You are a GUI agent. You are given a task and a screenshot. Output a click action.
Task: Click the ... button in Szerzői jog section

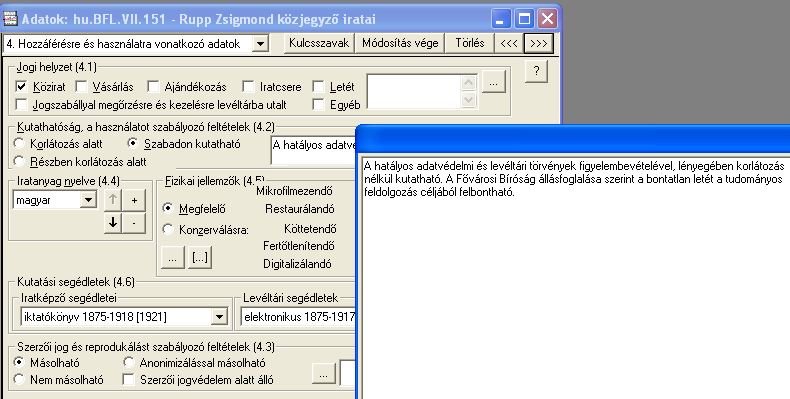tap(323, 374)
